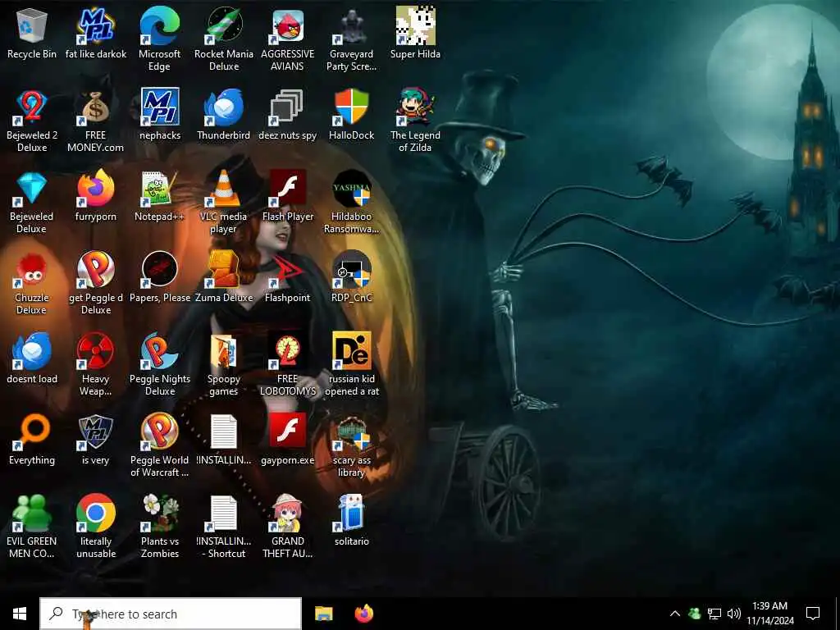Viewport: 840px width, 630px height.
Task: Click the Spoopy games icon
Action: click(x=224, y=351)
